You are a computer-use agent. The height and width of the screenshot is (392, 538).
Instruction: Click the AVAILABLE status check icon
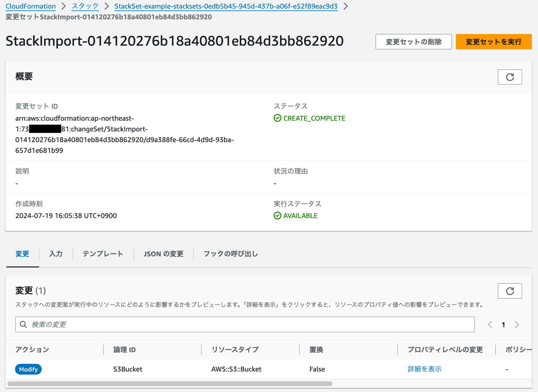click(x=277, y=216)
